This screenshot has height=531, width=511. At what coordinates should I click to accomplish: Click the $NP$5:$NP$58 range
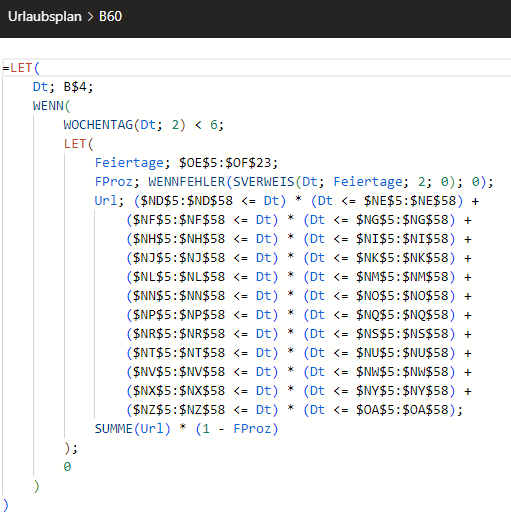[179, 315]
